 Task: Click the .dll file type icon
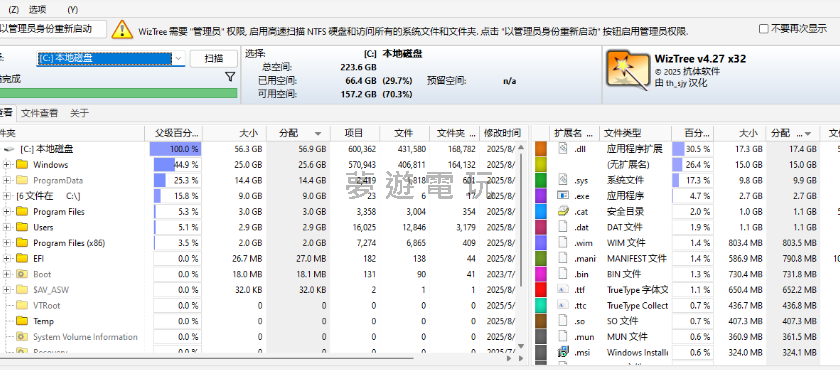562,148
